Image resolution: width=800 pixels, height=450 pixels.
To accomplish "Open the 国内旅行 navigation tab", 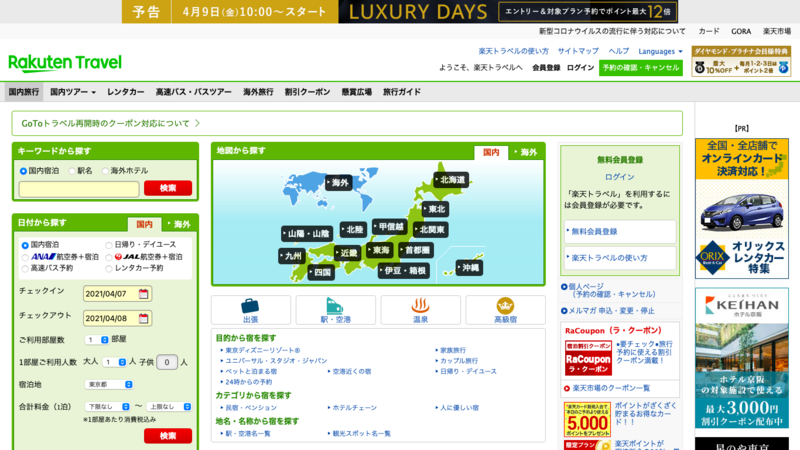I will 23,92.
